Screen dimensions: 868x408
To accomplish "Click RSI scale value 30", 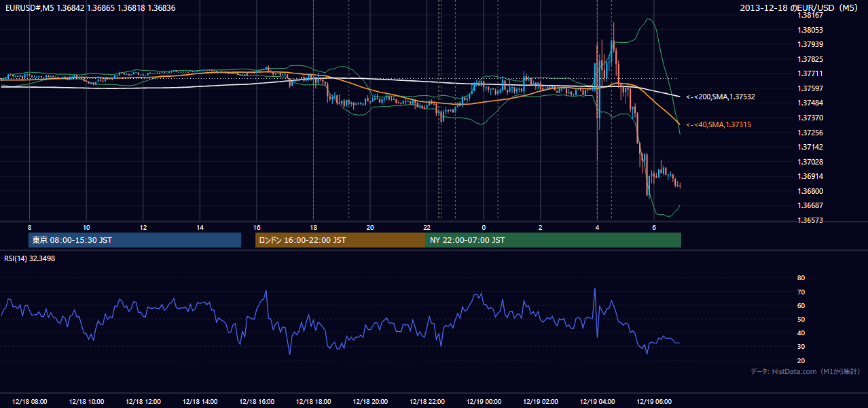I will coord(801,347).
